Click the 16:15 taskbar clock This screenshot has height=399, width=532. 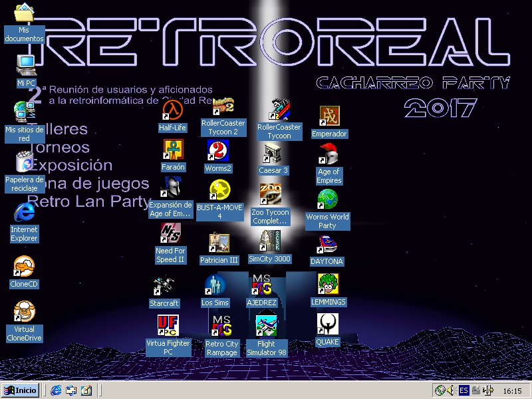[x=512, y=391]
